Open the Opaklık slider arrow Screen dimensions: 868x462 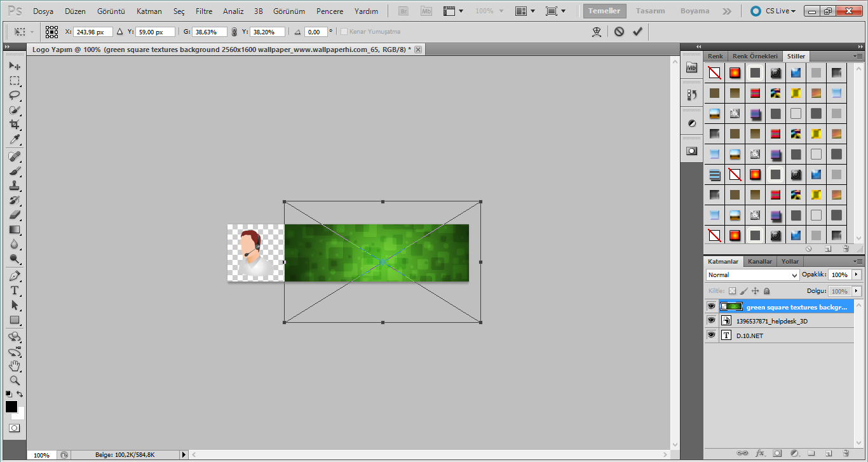[857, 275]
